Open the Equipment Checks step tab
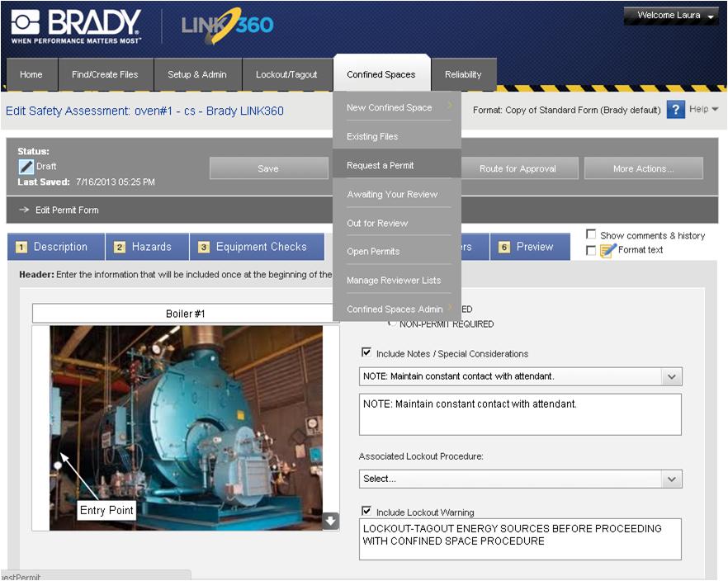This screenshot has height=581, width=728. [257, 247]
